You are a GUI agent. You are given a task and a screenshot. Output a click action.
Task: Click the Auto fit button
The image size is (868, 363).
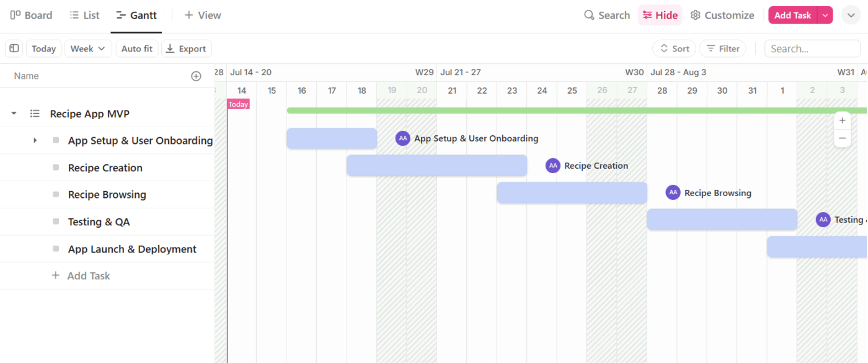tap(136, 48)
